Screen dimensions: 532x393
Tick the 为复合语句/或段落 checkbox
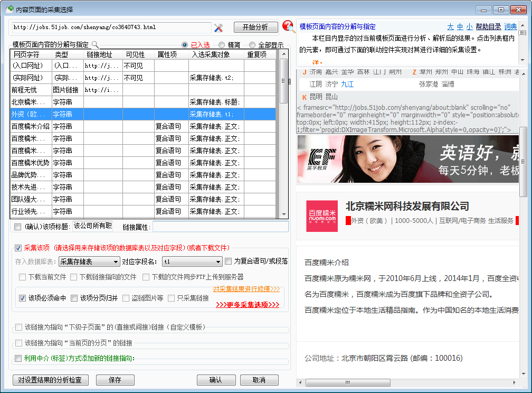229,261
